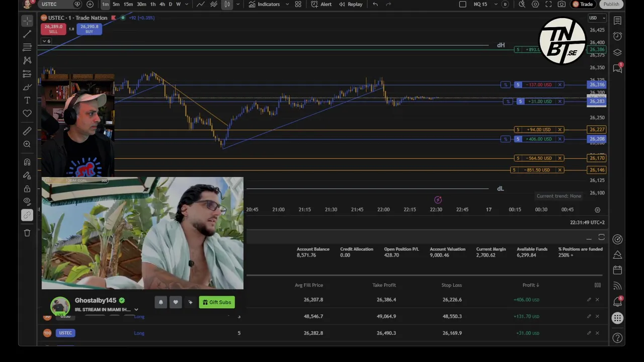644x362 pixels.
Task: Select the 5m timeframe
Action: (116, 4)
